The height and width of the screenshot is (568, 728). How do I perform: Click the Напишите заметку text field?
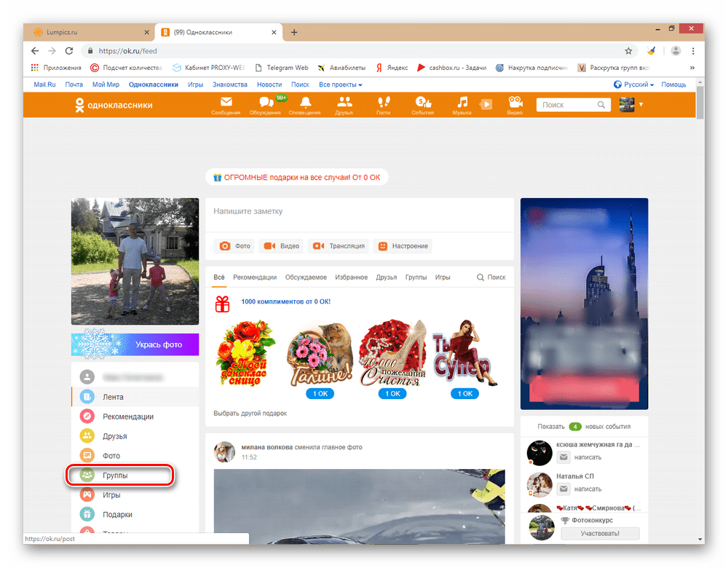(359, 211)
